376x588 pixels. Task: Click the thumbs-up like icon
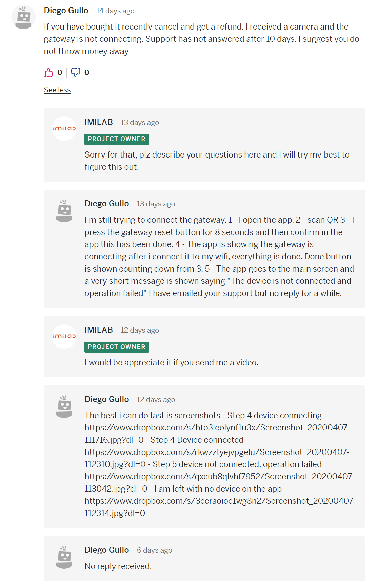48,72
